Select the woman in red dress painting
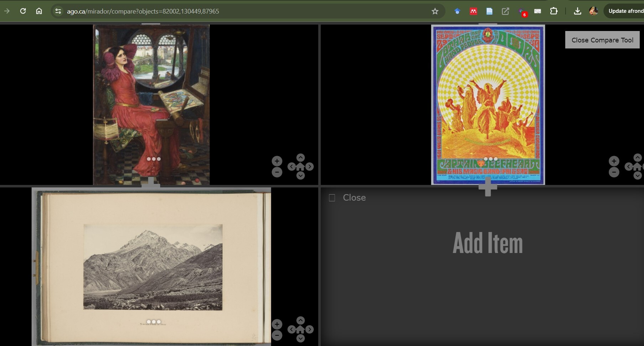This screenshot has width=644, height=346. pyautogui.click(x=151, y=104)
